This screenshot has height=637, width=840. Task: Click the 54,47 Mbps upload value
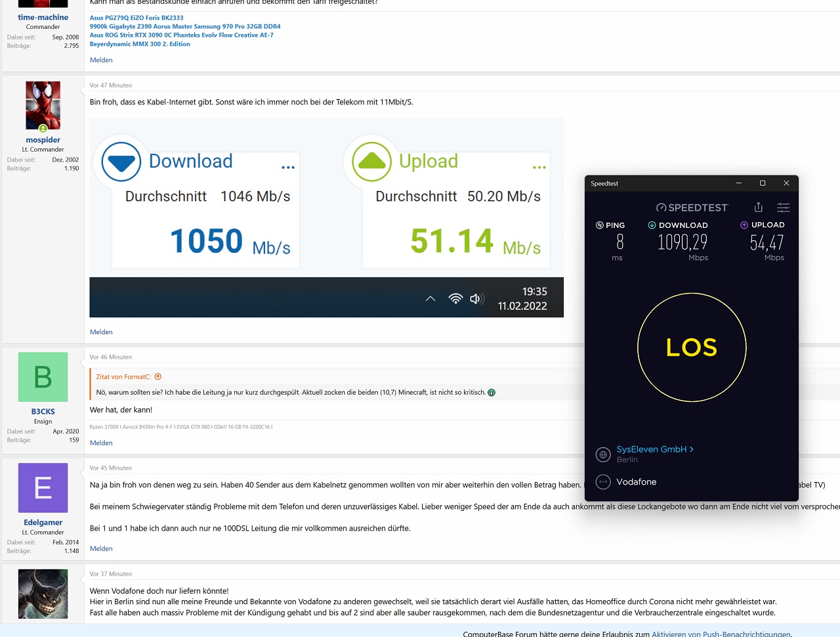(766, 243)
